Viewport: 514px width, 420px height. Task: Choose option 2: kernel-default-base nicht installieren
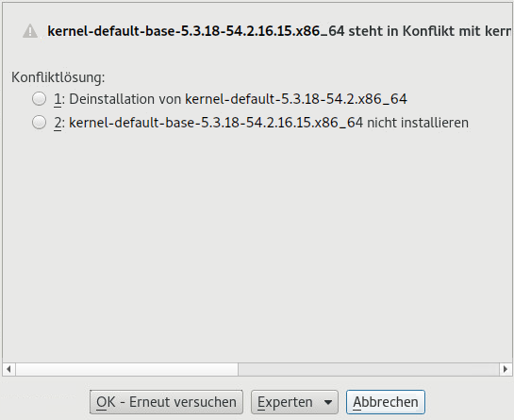click(39, 123)
